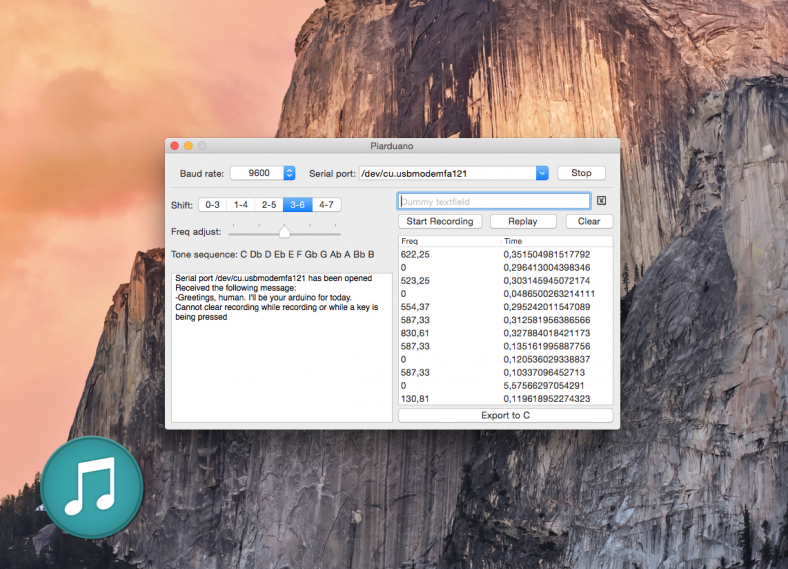Click Start Recording button
Image resolution: width=788 pixels, height=569 pixels.
point(440,221)
